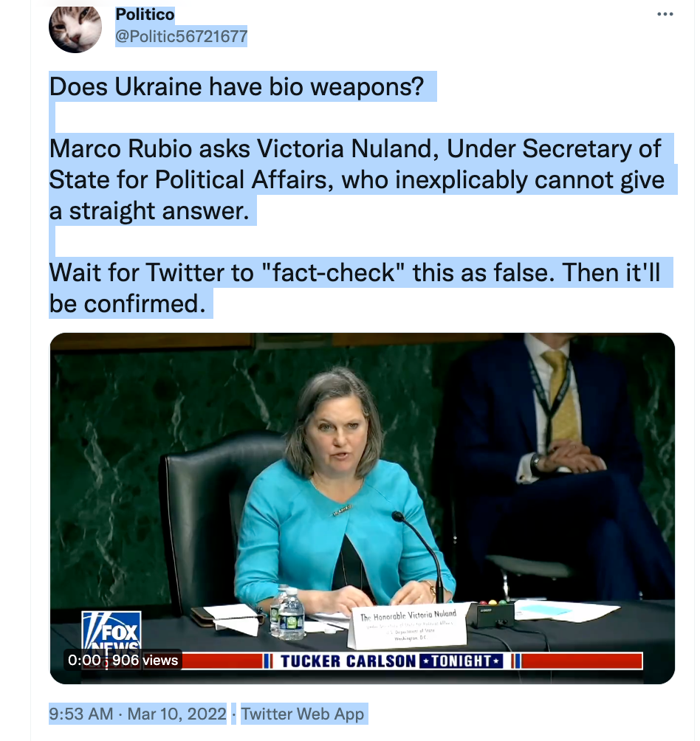Open the three-dot more options menu
The image size is (700, 741).
665,14
